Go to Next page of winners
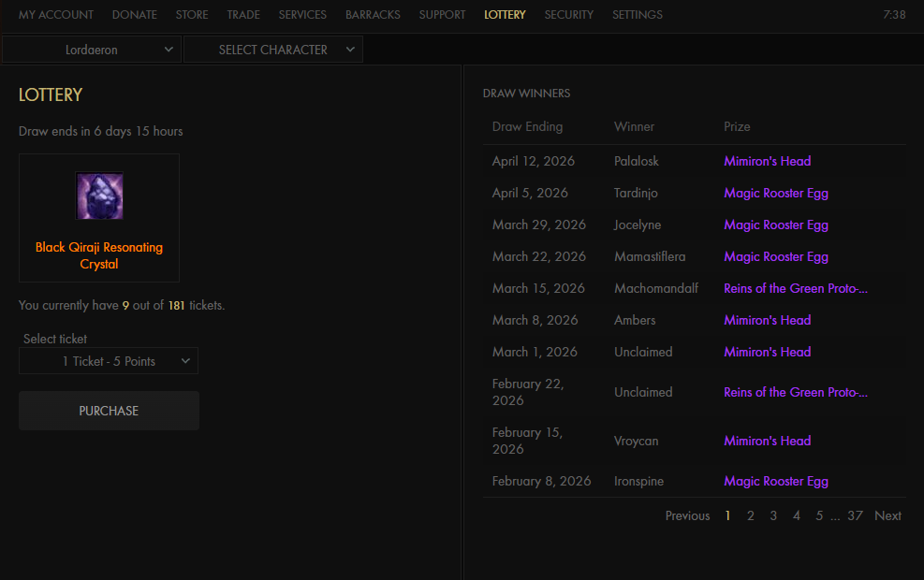Image resolution: width=924 pixels, height=580 pixels. click(x=888, y=515)
